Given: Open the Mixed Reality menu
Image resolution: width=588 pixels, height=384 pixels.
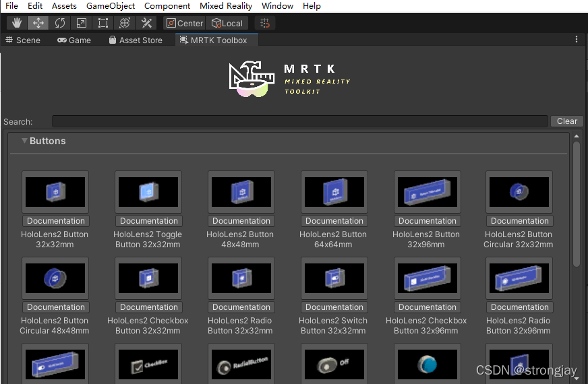Looking at the screenshot, I should pyautogui.click(x=226, y=6).
